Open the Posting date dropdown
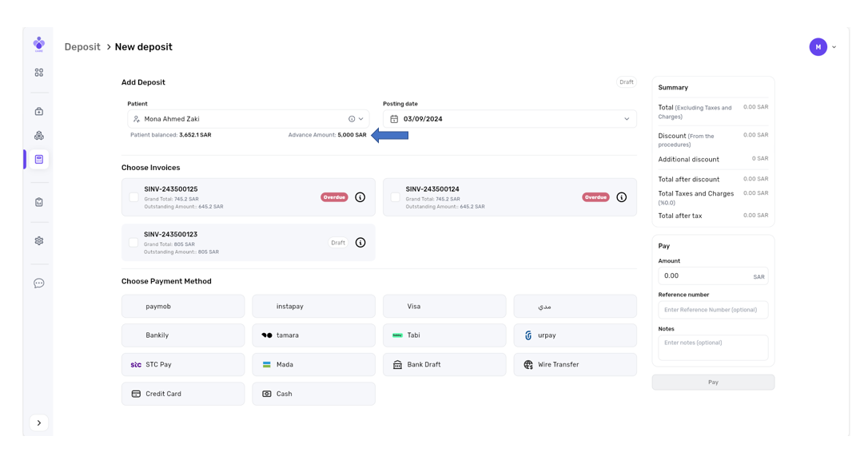 (626, 119)
